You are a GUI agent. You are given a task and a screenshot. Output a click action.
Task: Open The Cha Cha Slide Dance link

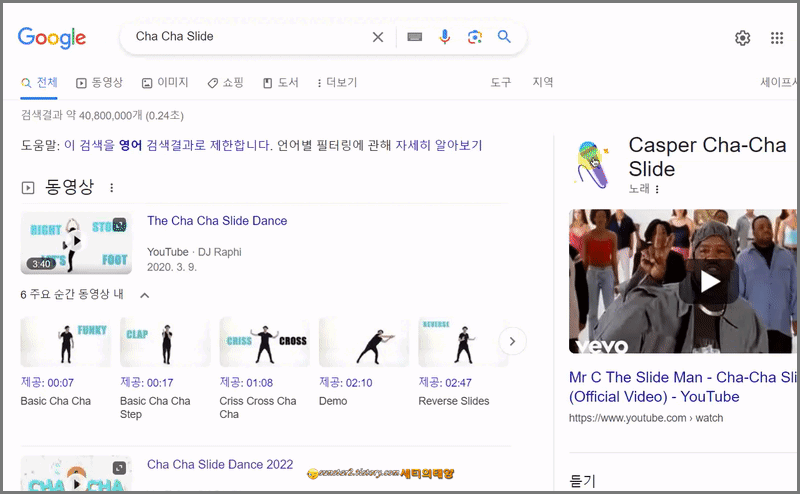(217, 220)
